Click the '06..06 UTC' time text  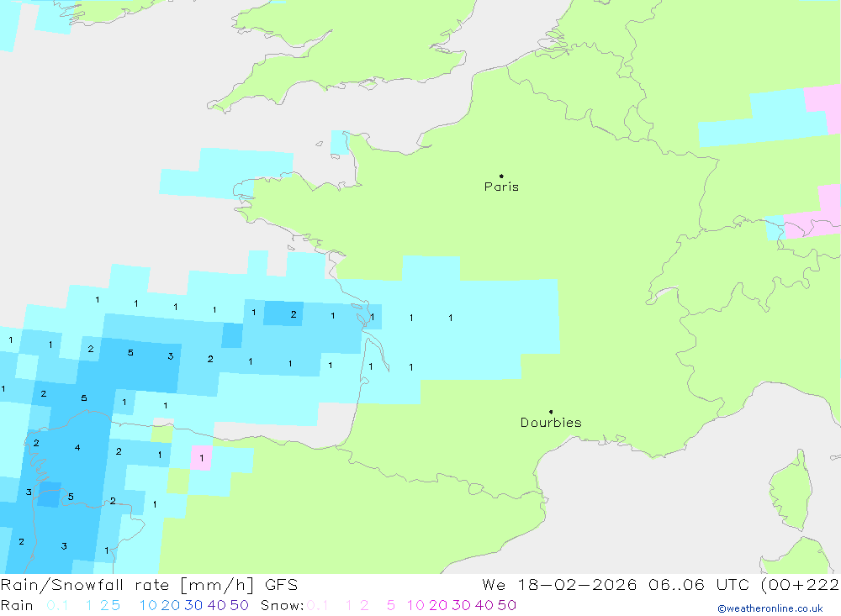(701, 584)
